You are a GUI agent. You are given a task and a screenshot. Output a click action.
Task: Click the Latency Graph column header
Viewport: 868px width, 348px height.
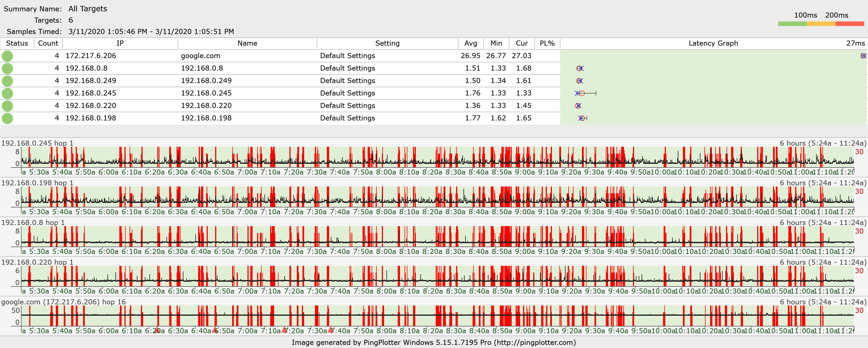[x=713, y=43]
